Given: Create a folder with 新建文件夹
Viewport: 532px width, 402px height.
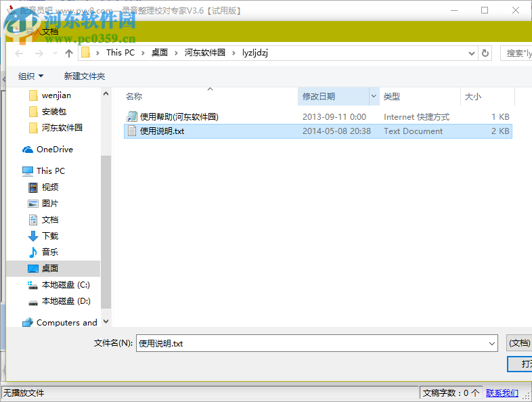Looking at the screenshot, I should coord(85,76).
